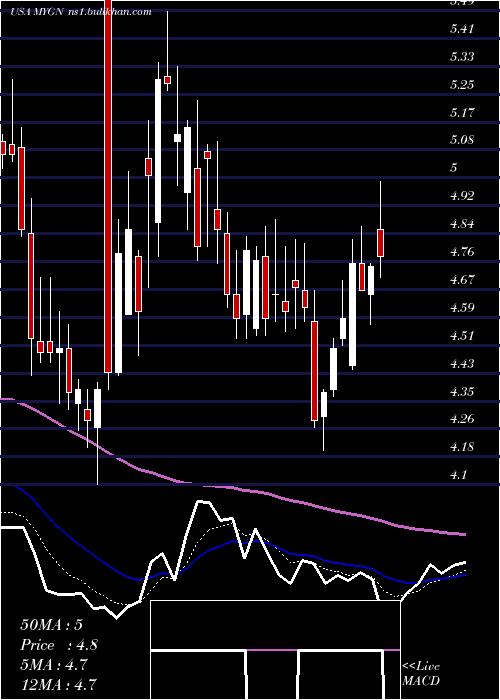This screenshot has height=700, width=500.
Task: Select the 4.26 price axis label
Action: pos(462,419)
